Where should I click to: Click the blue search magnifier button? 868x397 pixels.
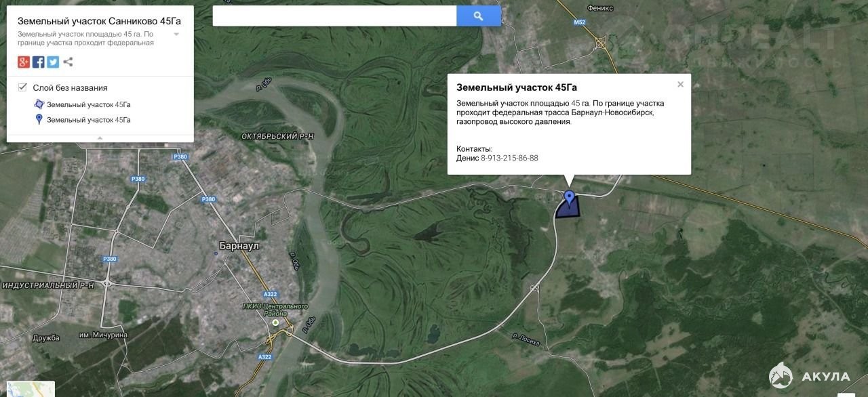(478, 16)
